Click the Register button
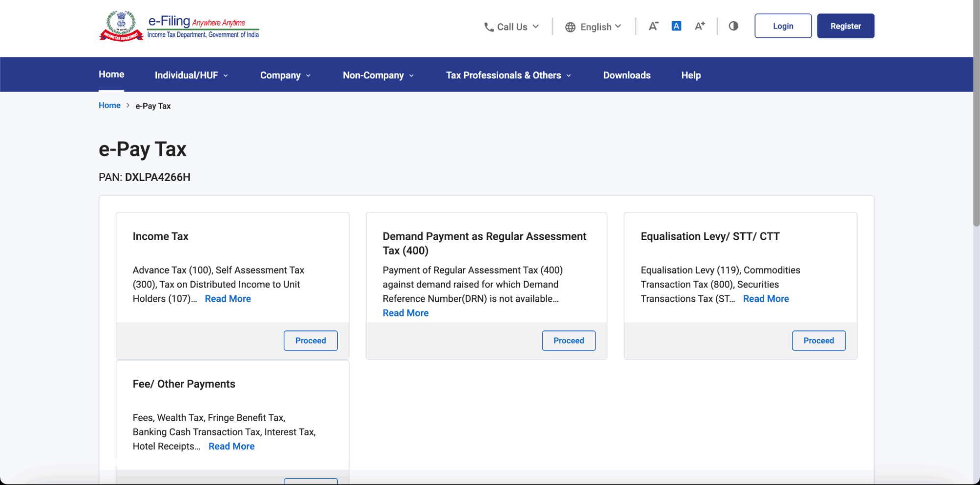The width and height of the screenshot is (980, 485). (x=846, y=26)
